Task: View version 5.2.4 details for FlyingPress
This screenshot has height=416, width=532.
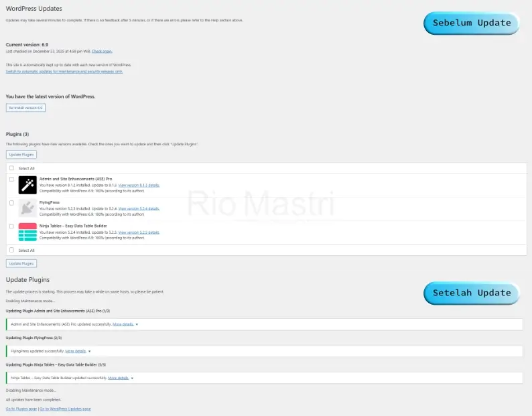Action: coord(139,209)
